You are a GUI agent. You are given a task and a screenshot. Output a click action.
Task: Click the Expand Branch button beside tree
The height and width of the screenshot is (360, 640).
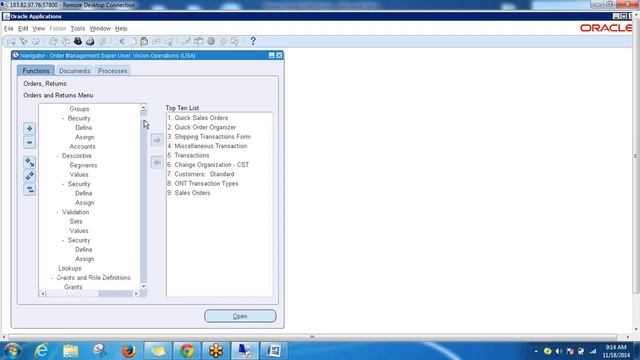coord(29,162)
